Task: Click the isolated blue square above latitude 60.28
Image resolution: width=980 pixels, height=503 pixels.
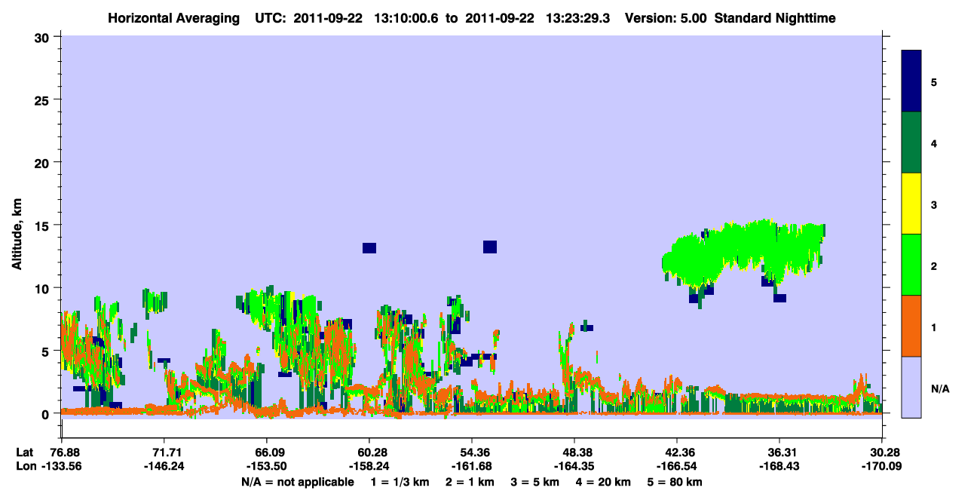Action: 369,248
